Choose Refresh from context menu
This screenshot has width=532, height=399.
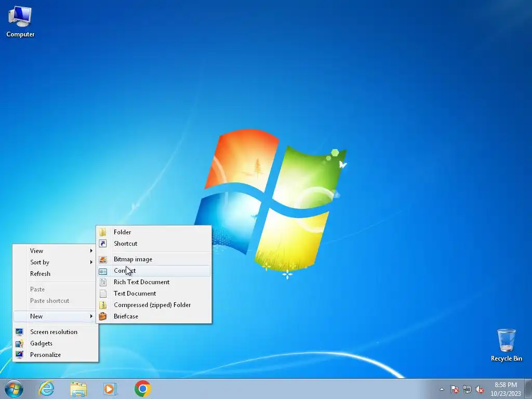point(55,274)
